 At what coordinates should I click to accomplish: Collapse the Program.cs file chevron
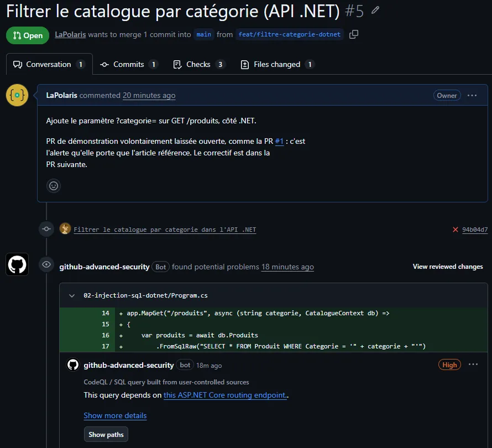[x=72, y=296]
